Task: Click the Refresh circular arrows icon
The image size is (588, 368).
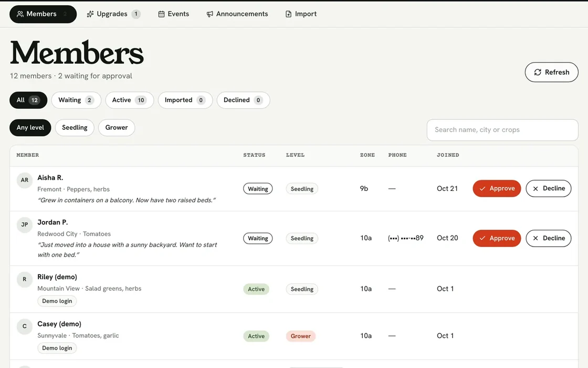Action: 538,72
